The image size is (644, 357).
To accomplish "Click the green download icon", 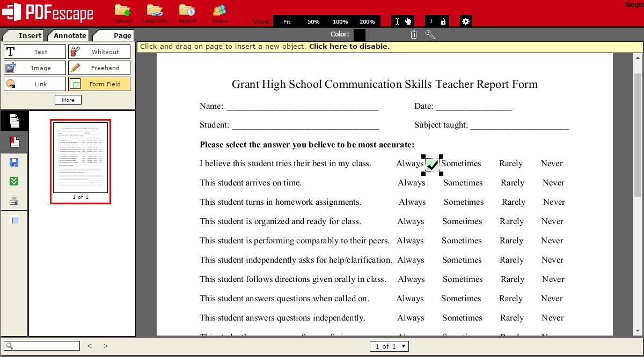I will pyautogui.click(x=14, y=181).
